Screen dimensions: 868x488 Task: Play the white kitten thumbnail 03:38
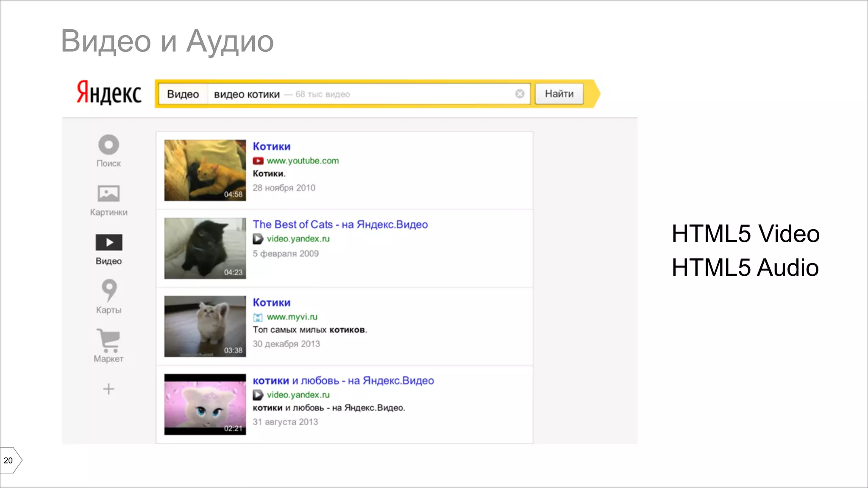[x=205, y=326]
